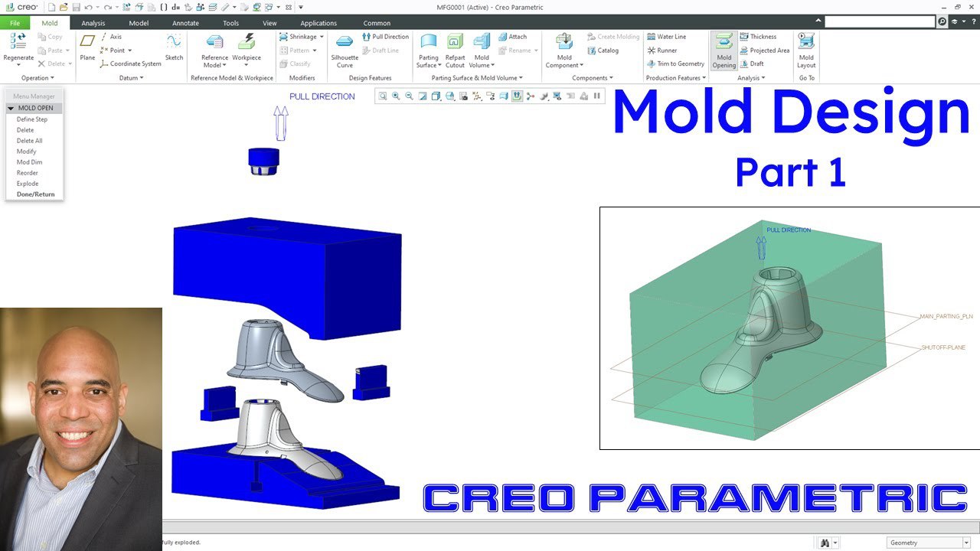Viewport: 980px width, 551px height.
Task: Toggle spin center icon in graphics toolbar
Action: coord(530,96)
